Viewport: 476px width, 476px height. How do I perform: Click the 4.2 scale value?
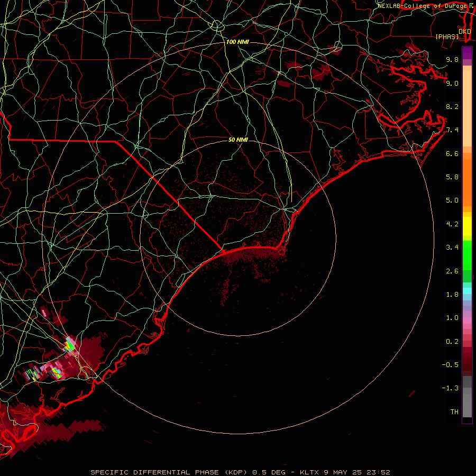[452, 224]
